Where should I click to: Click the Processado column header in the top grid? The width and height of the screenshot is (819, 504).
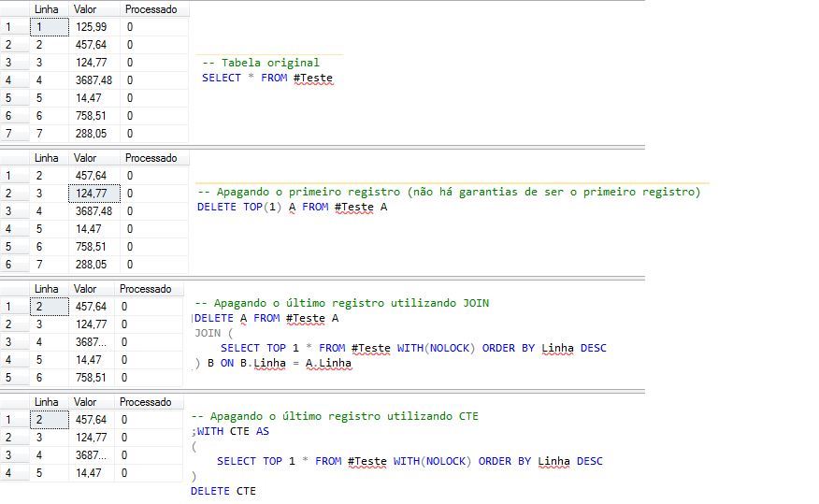(151, 9)
